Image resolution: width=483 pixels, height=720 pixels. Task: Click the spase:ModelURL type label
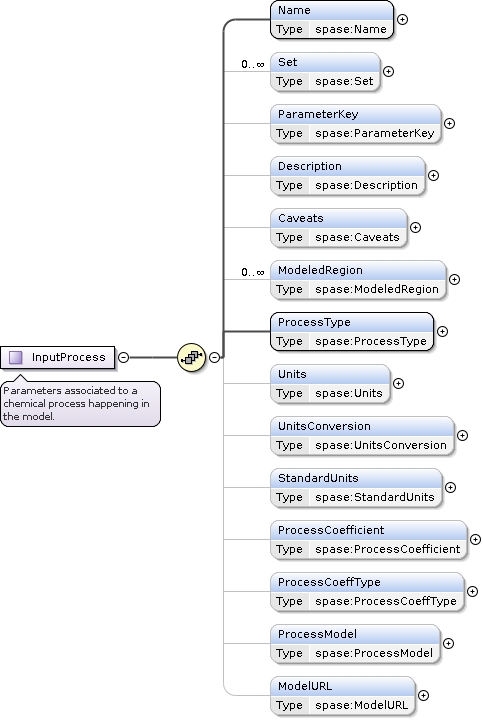[x=361, y=705]
